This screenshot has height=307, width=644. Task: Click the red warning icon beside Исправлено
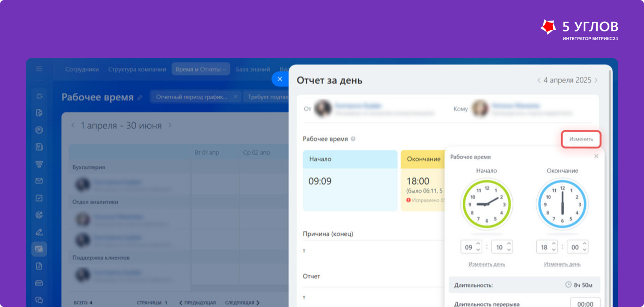pos(409,200)
